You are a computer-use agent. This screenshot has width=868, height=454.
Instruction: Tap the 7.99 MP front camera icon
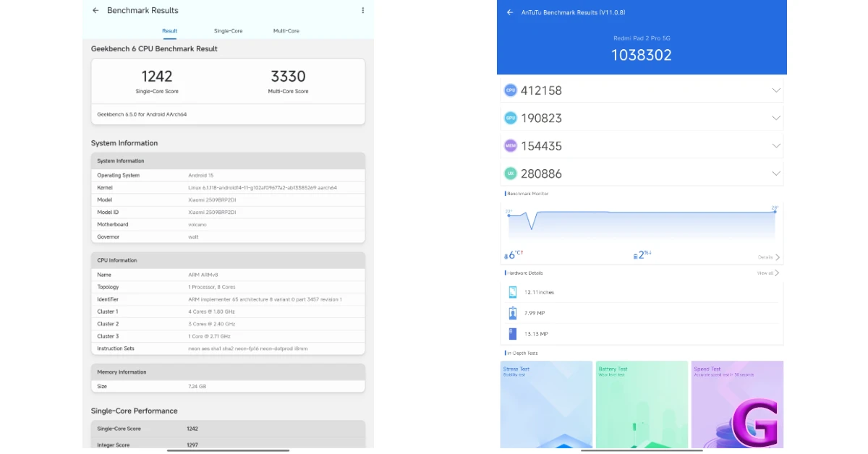[x=513, y=313]
